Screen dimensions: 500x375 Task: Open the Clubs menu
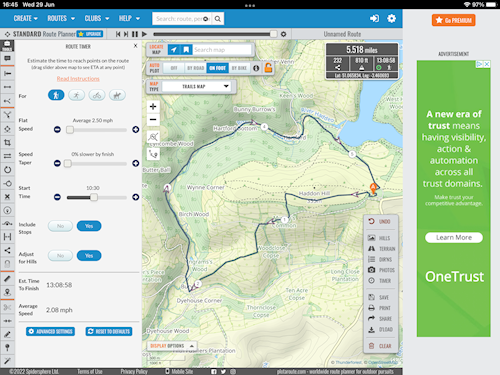pyautogui.click(x=97, y=19)
